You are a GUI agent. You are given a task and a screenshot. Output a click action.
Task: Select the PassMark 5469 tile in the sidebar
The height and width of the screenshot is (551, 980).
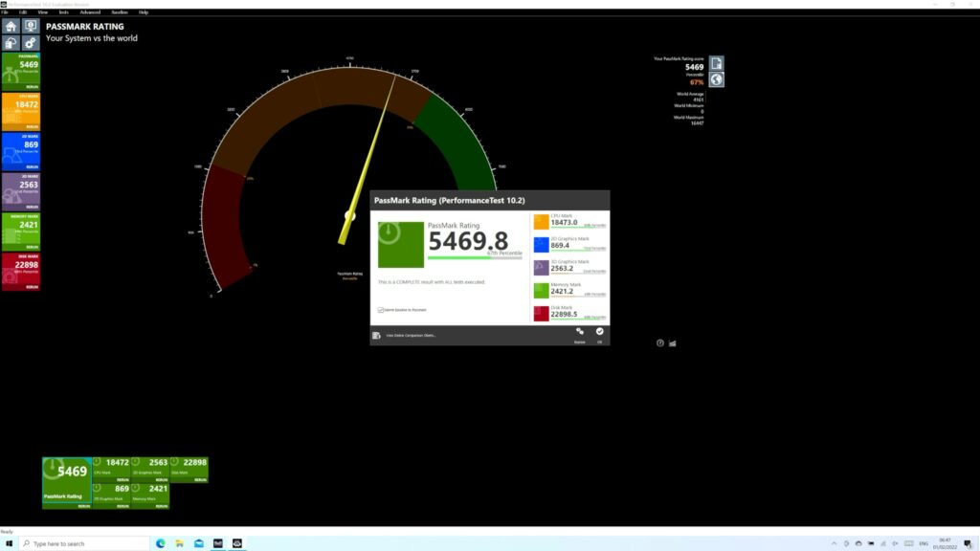point(21,71)
